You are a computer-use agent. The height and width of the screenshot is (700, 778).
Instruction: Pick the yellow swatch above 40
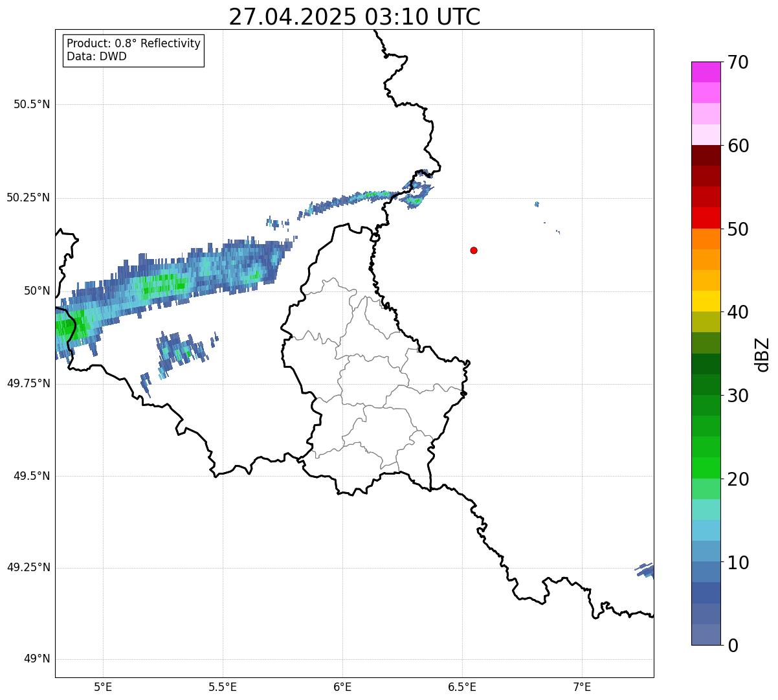pos(706,301)
